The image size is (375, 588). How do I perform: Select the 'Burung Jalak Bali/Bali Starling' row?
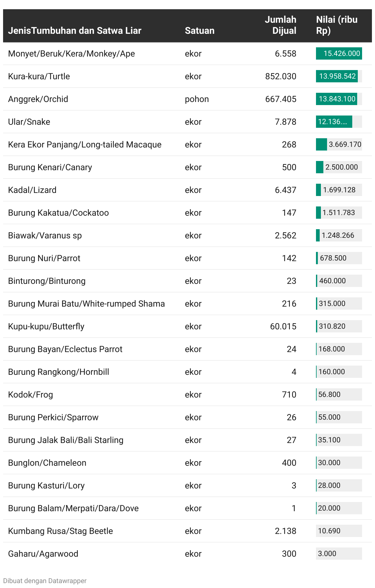click(x=66, y=440)
